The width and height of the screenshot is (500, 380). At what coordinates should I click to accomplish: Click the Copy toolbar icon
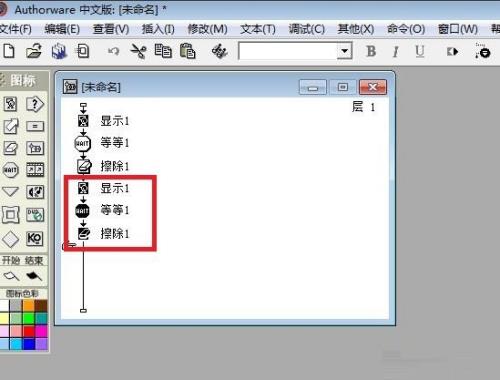pos(163,51)
